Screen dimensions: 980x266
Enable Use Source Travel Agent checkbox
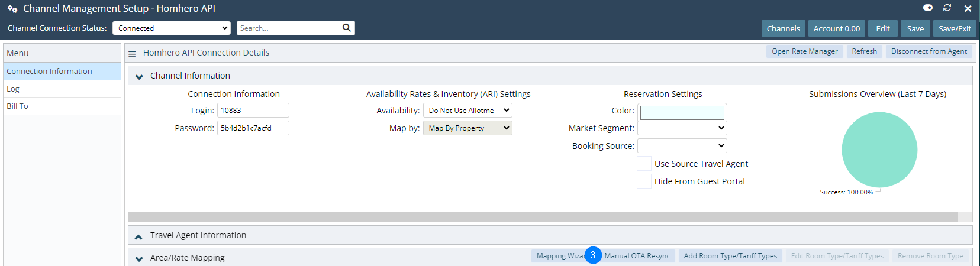point(644,164)
